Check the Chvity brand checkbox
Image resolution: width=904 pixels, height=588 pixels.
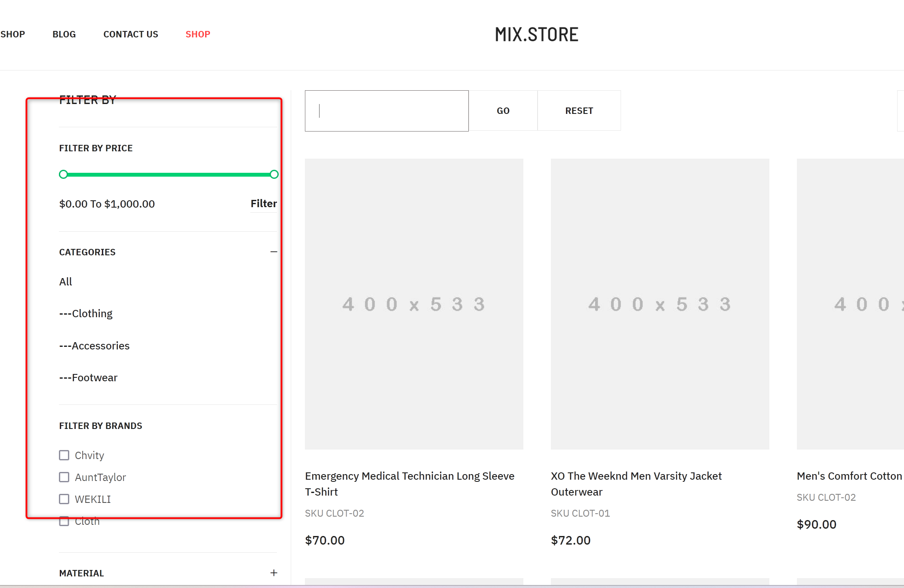pos(64,455)
